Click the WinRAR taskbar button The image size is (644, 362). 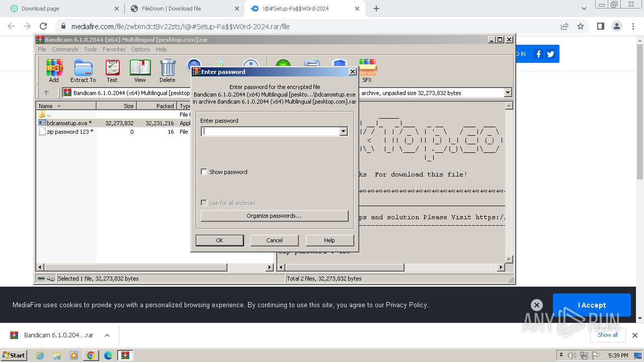[125, 355]
